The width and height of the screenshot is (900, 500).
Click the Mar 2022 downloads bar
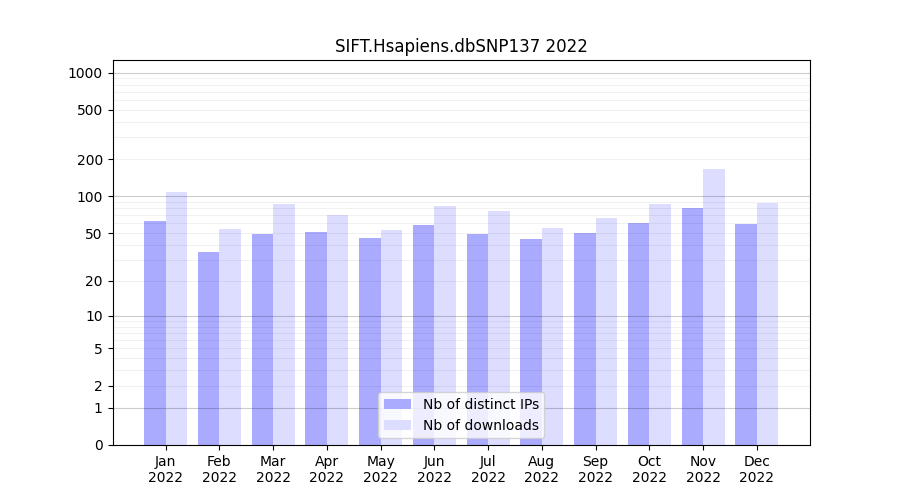(284, 324)
